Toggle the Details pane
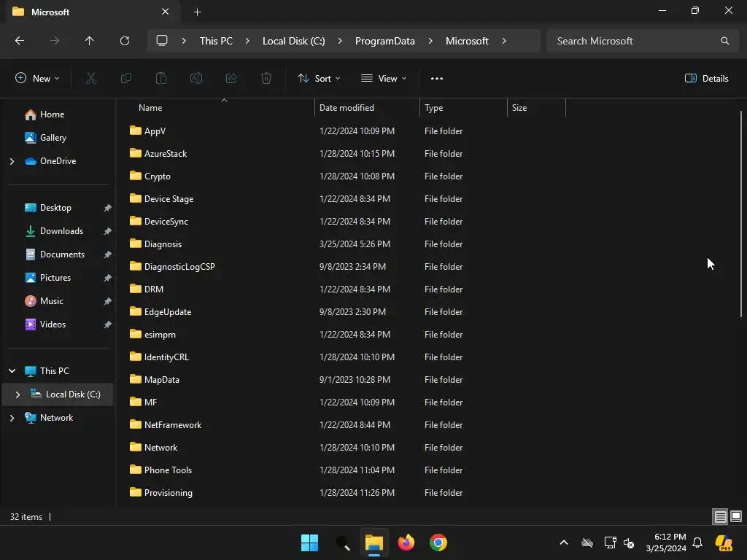The width and height of the screenshot is (747, 560). point(706,79)
